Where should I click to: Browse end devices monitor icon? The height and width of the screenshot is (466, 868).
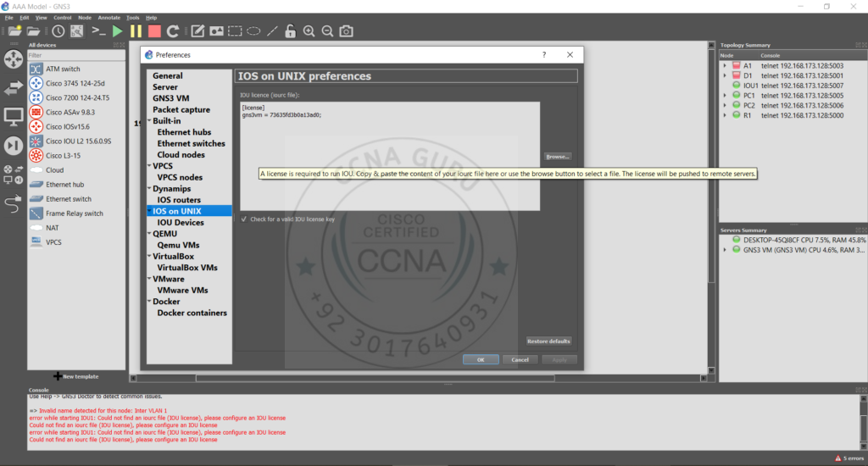pyautogui.click(x=14, y=117)
